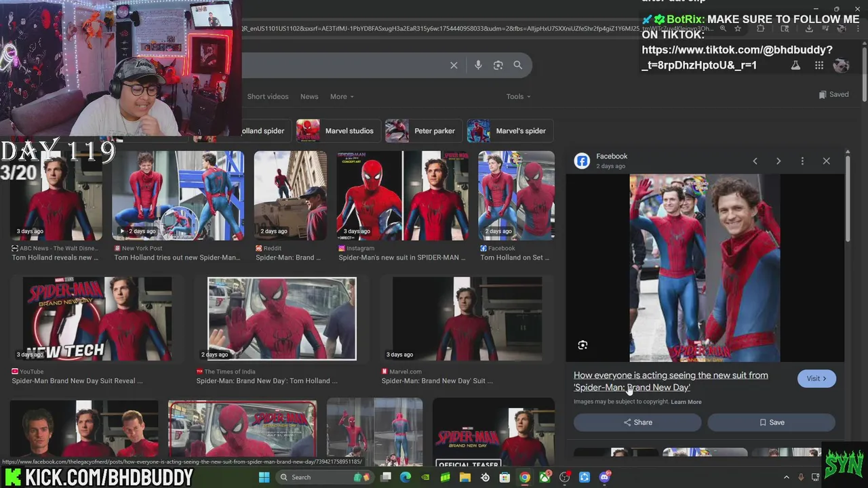Open Google account avatar on the page
Screen dimensions: 868x488
(842, 65)
